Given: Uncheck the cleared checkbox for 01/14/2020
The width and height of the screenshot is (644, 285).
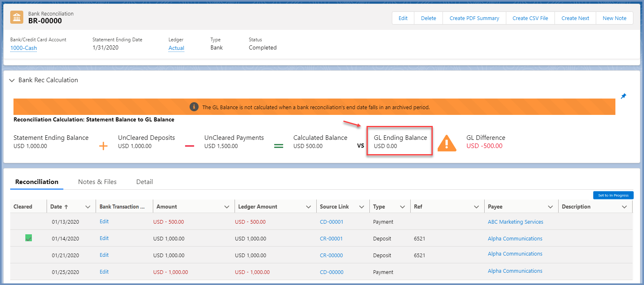Looking at the screenshot, I should (29, 238).
